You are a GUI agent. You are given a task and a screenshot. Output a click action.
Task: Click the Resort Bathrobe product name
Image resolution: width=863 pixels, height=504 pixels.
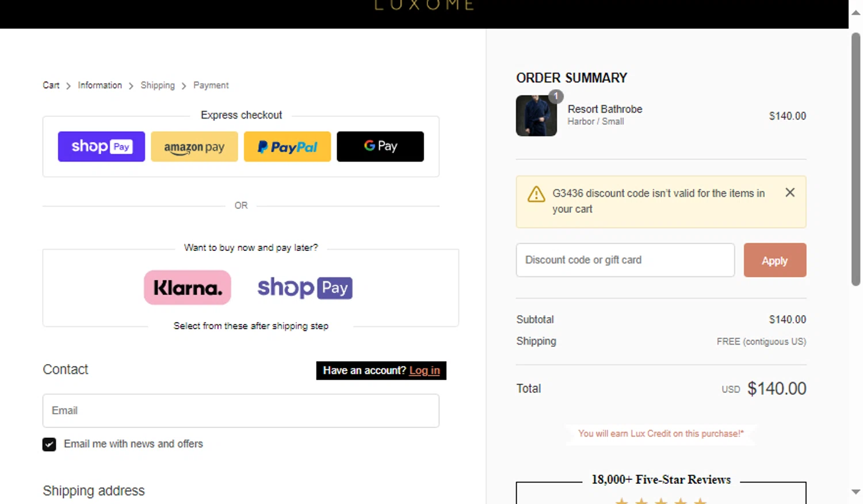tap(605, 109)
